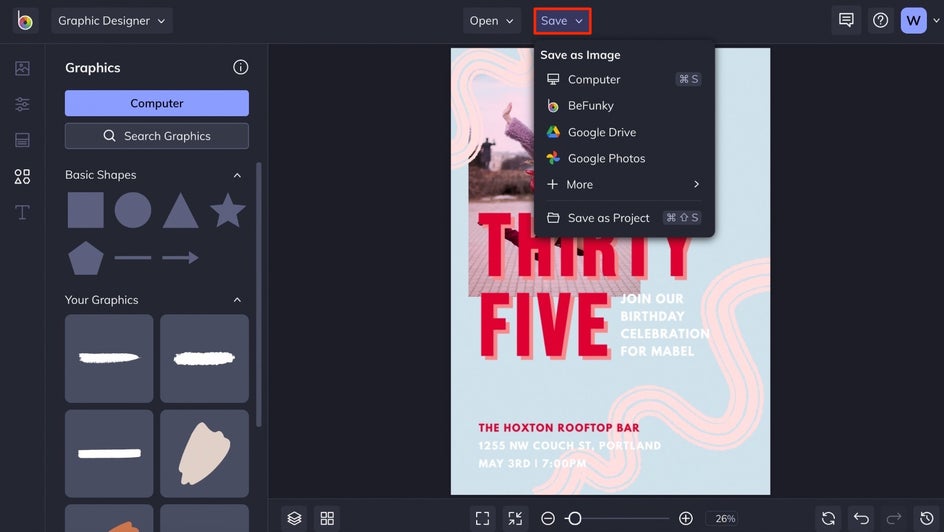The height and width of the screenshot is (532, 944).
Task: Close the Save dropdown menu
Action: click(x=562, y=20)
